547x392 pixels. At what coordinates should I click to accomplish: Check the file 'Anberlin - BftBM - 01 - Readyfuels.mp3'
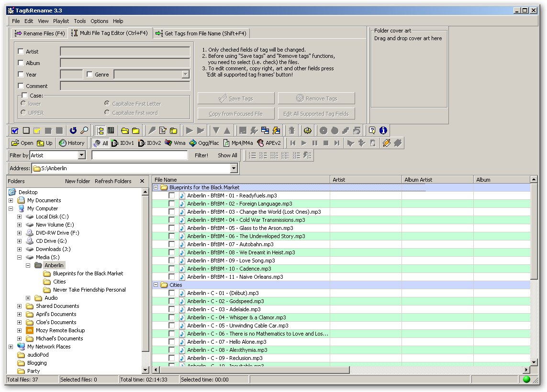coord(171,196)
